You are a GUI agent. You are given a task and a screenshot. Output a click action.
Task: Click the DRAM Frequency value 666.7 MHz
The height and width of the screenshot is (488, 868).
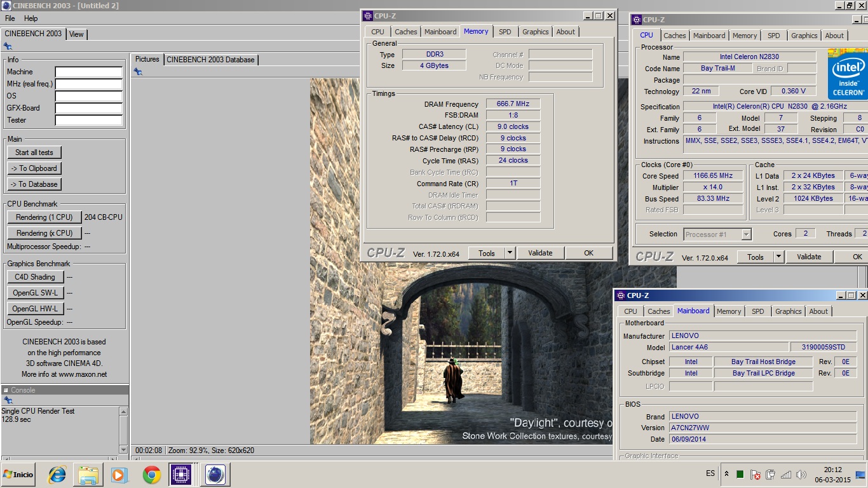pyautogui.click(x=513, y=104)
